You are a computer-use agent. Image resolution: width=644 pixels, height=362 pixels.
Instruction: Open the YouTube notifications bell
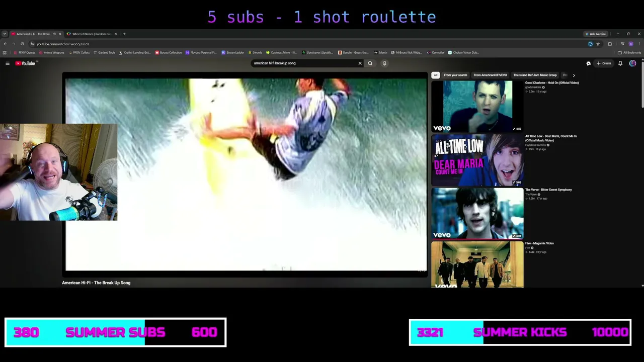620,63
